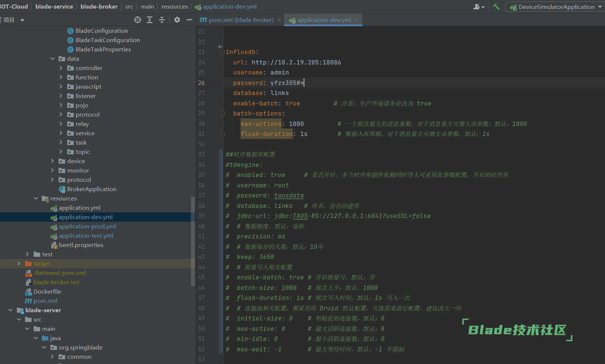Click application-dev.yml breadcrumb item
Image resolution: width=605 pixels, height=364 pixels.
point(226,6)
